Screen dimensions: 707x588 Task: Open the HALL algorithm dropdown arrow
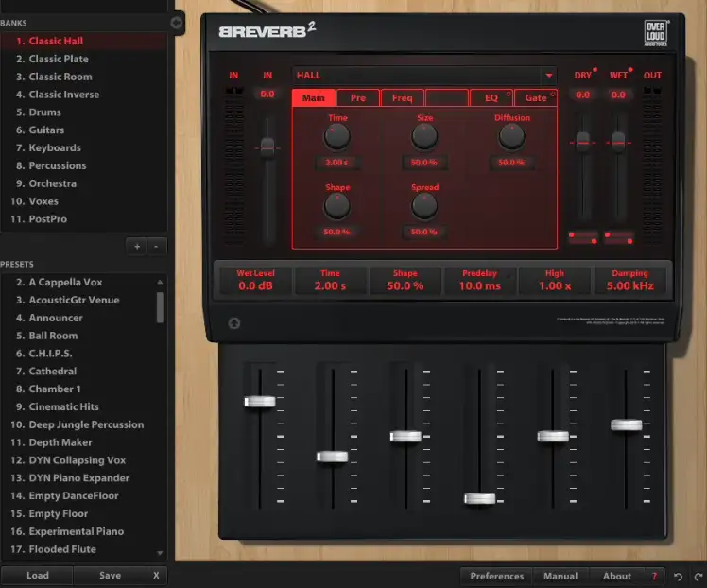[x=549, y=76]
